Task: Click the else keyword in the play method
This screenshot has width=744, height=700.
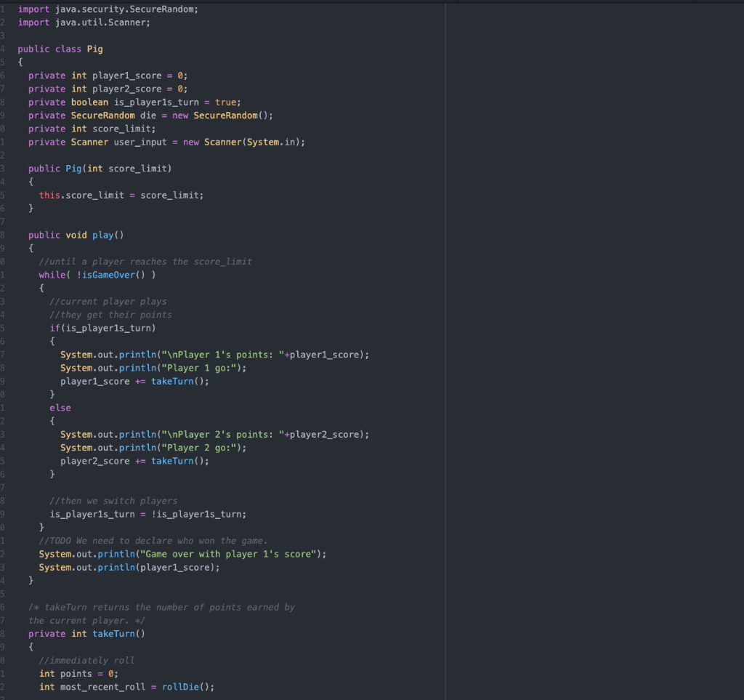Action: [x=60, y=407]
